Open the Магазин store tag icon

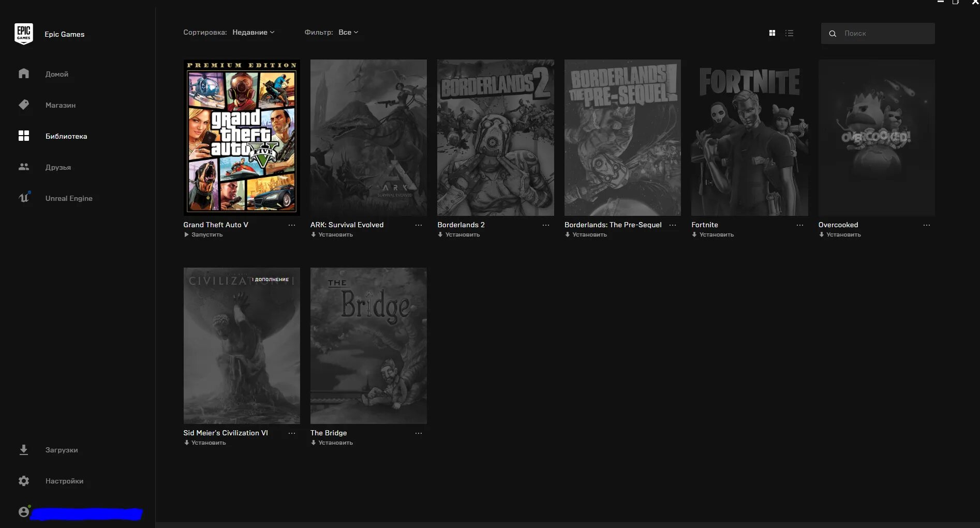tap(24, 105)
